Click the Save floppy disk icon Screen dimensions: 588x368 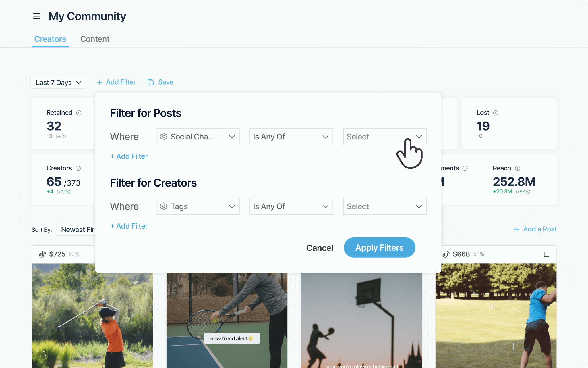[151, 82]
